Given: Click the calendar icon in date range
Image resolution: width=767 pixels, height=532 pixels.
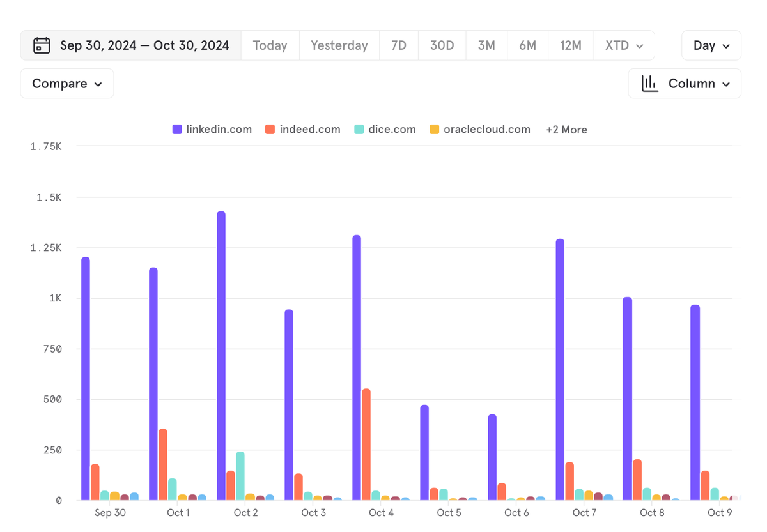Looking at the screenshot, I should (x=42, y=45).
